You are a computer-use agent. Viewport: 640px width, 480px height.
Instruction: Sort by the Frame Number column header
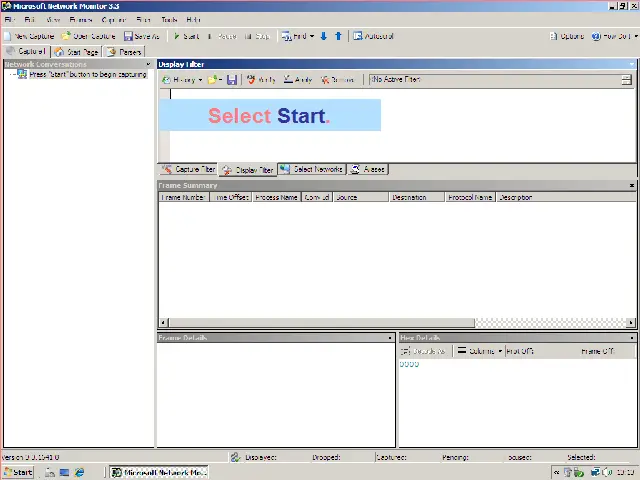(x=184, y=197)
